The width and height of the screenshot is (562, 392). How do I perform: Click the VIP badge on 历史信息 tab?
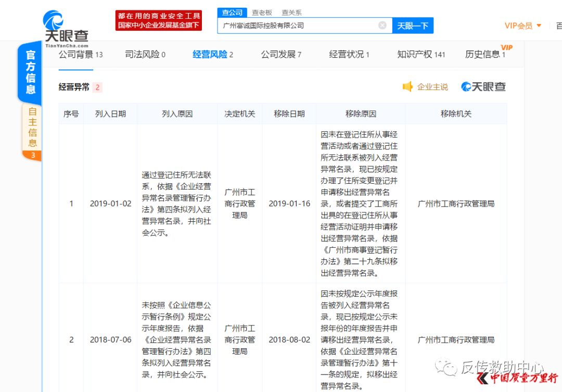coord(506,48)
